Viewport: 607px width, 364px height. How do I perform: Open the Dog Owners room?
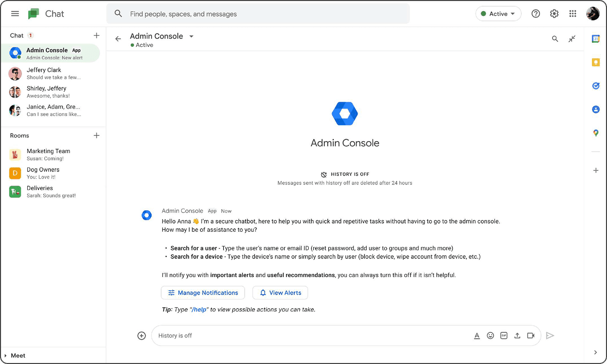tap(50, 173)
